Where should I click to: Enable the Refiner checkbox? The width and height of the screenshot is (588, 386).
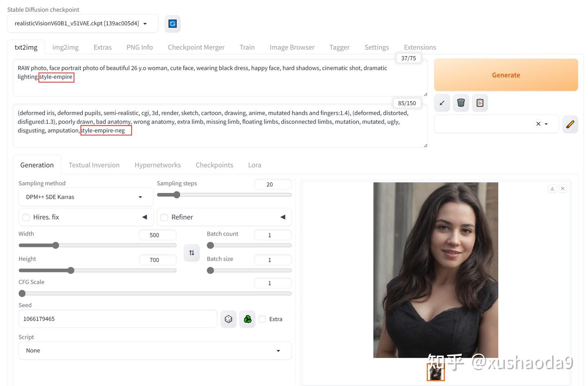(164, 217)
